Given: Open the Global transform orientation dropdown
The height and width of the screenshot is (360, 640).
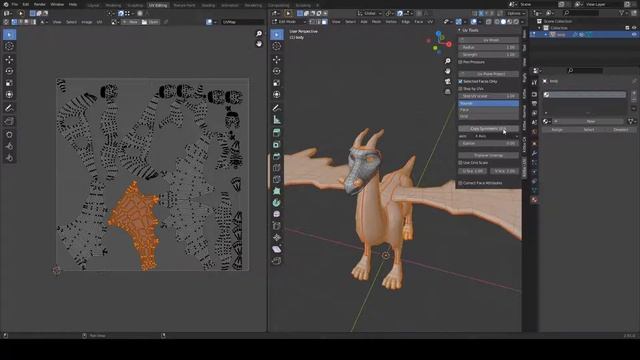Looking at the screenshot, I should [x=369, y=13].
